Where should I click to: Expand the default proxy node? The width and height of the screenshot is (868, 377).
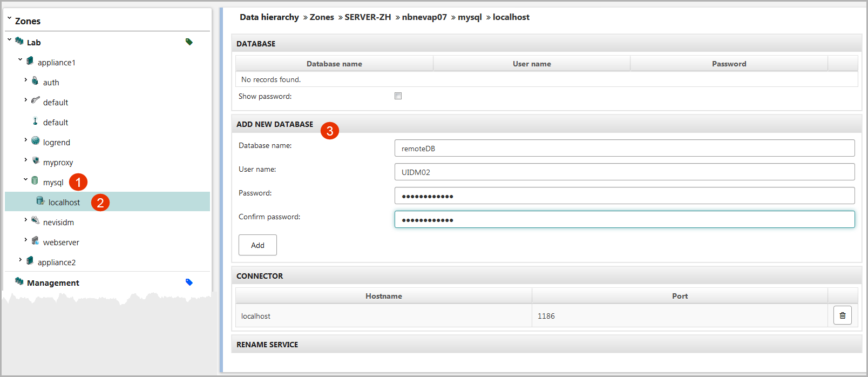pos(25,99)
